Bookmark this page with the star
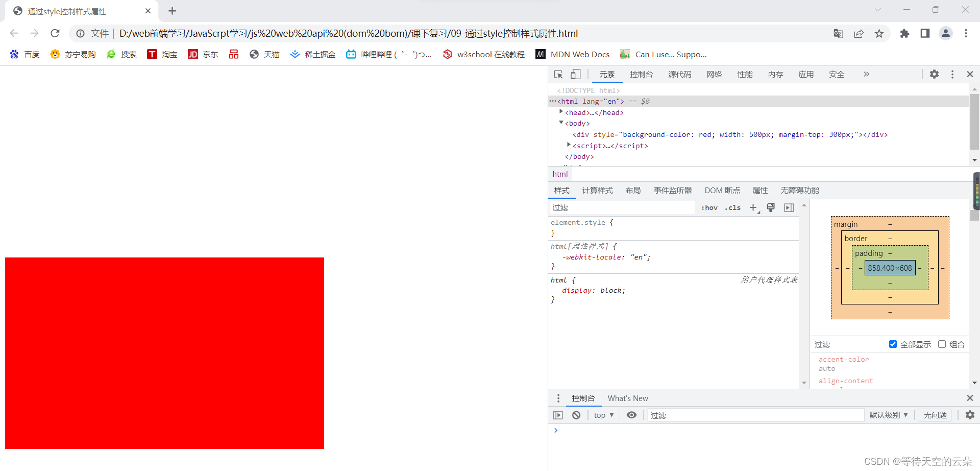The width and height of the screenshot is (980, 471). [879, 34]
